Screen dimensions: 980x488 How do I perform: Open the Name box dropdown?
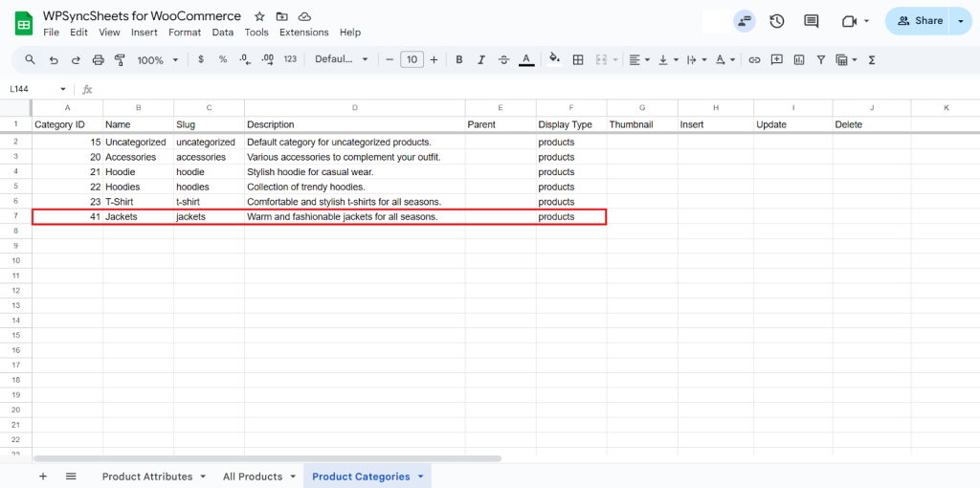(x=62, y=89)
